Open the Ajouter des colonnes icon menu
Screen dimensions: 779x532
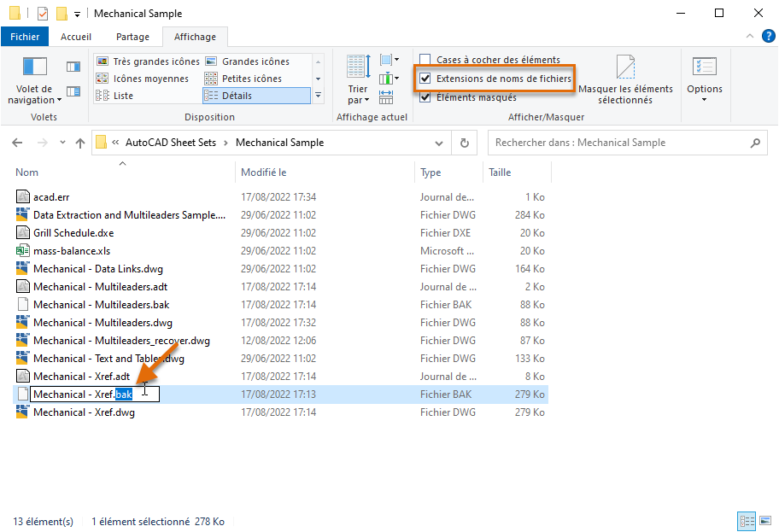(389, 79)
